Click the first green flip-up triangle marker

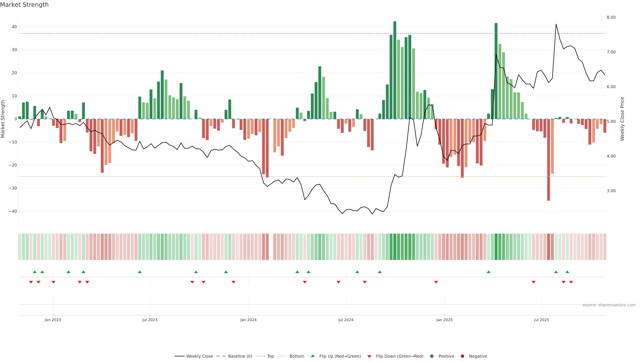(x=35, y=272)
